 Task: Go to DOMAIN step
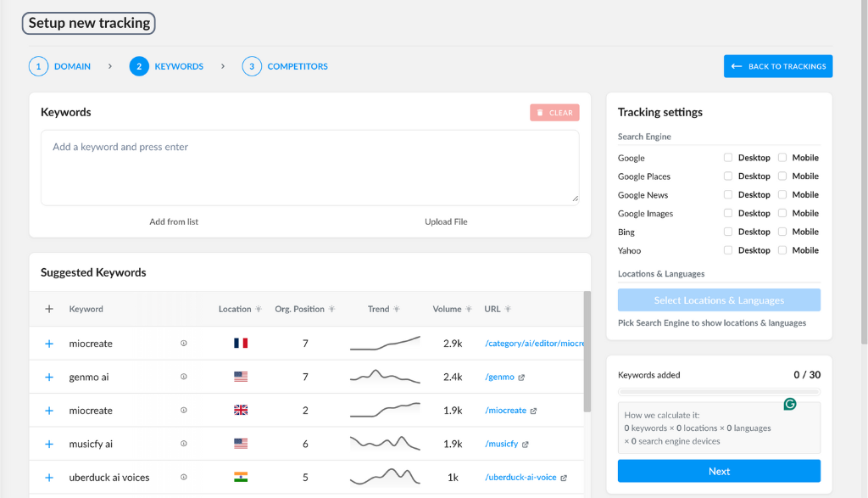pos(73,66)
